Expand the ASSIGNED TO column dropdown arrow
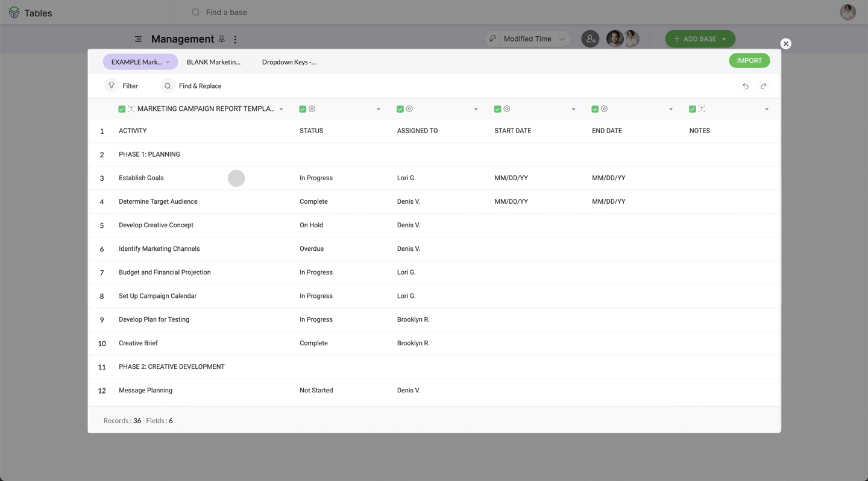The image size is (868, 481). coord(476,110)
